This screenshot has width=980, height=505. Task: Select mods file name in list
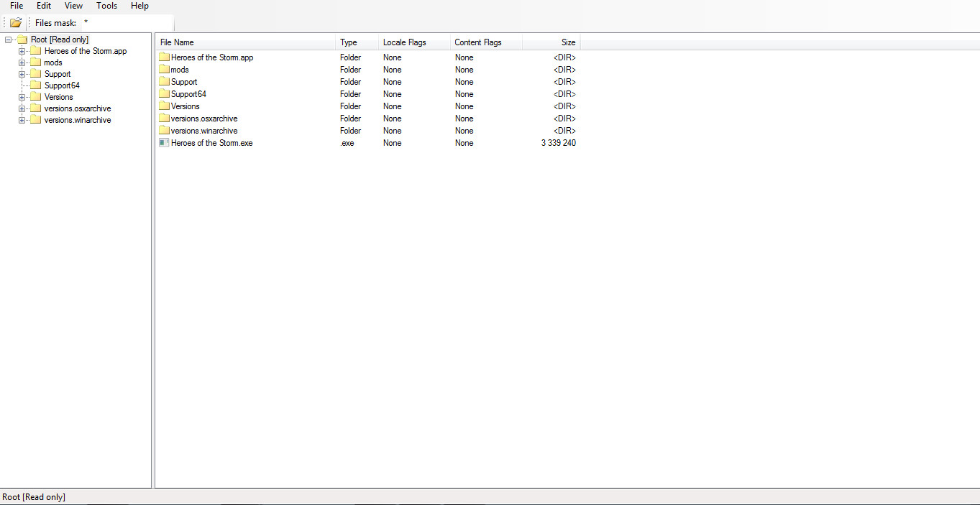coord(180,70)
